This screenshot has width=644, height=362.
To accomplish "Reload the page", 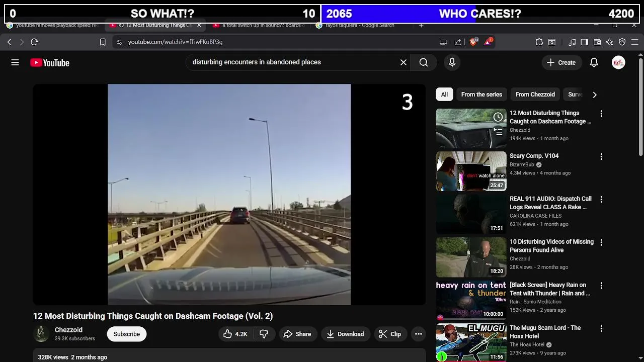I will coord(34,42).
